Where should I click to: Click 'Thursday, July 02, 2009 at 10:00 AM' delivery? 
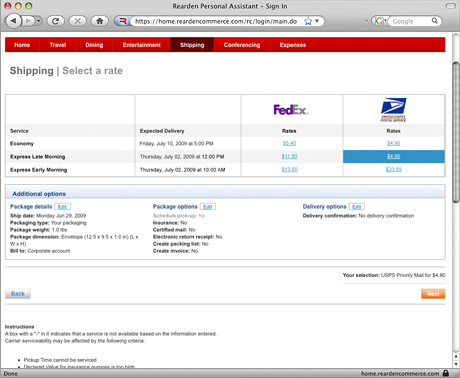tap(182, 170)
